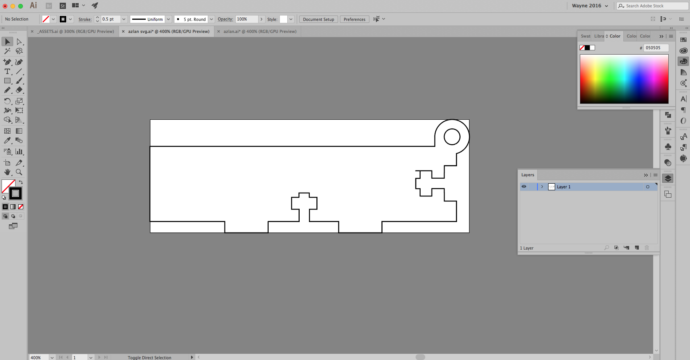The height and width of the screenshot is (360, 690).
Task: Select the Eraser tool
Action: (19, 90)
